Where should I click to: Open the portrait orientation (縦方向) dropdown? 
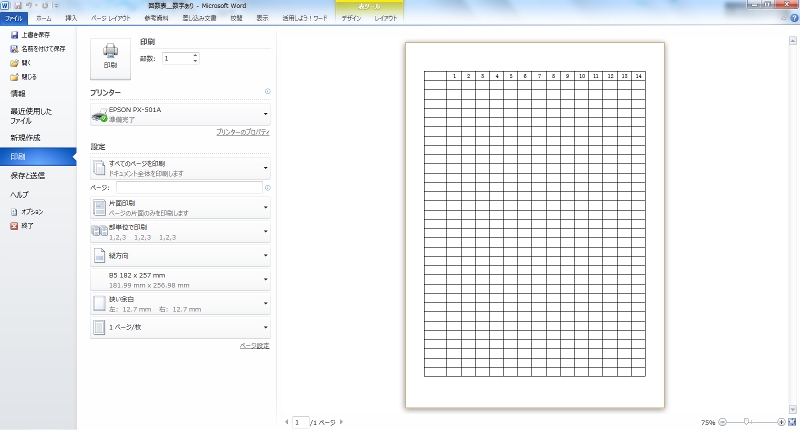pos(180,255)
